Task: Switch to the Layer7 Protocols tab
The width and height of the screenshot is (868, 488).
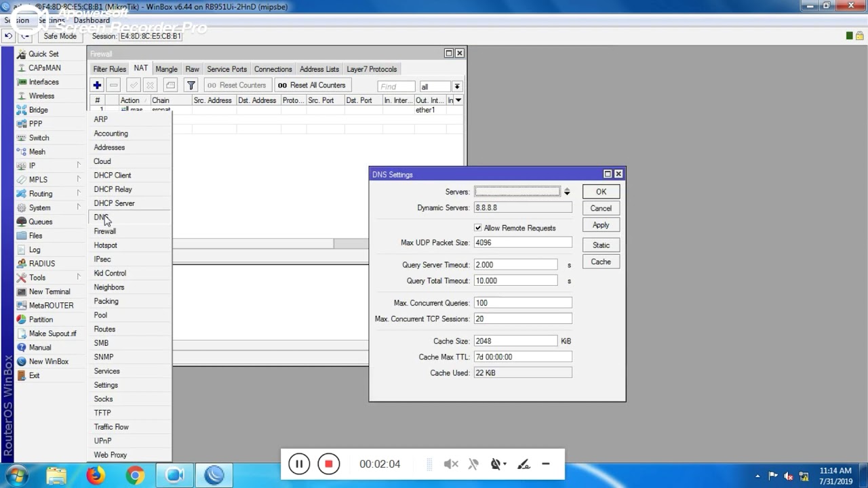Action: point(372,69)
